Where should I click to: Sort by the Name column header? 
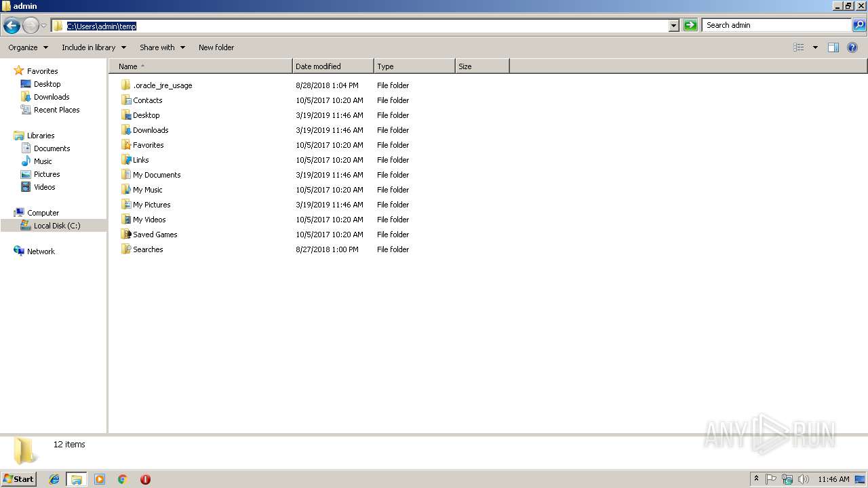[x=200, y=66]
